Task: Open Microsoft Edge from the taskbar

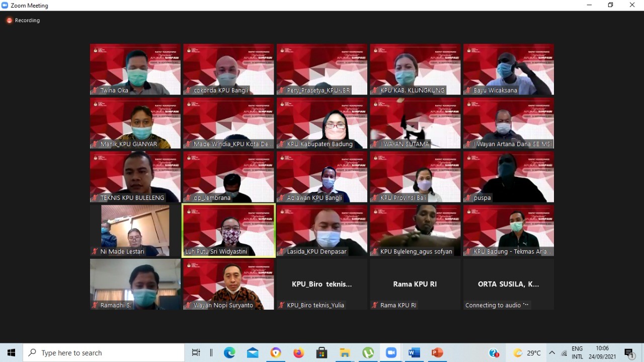Action: [229, 353]
